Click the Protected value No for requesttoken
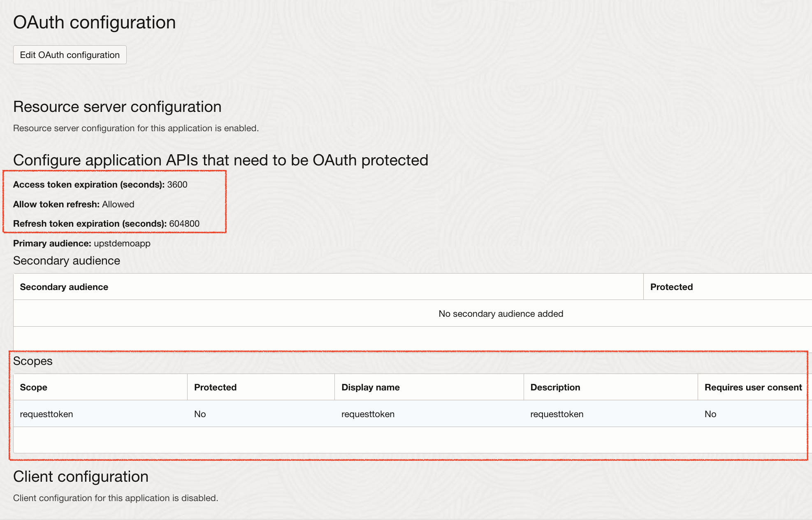The image size is (812, 520). [x=200, y=414]
